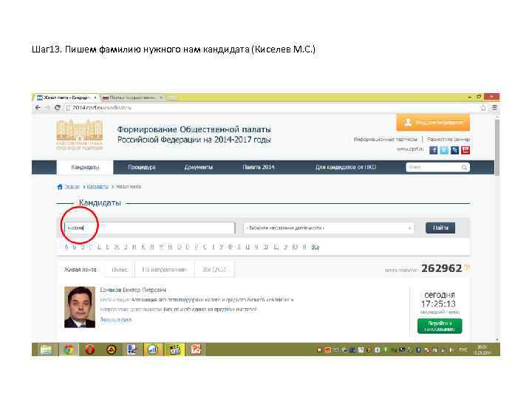Open the Палата 2014 menu item
The width and height of the screenshot is (532, 399).
[x=259, y=167]
